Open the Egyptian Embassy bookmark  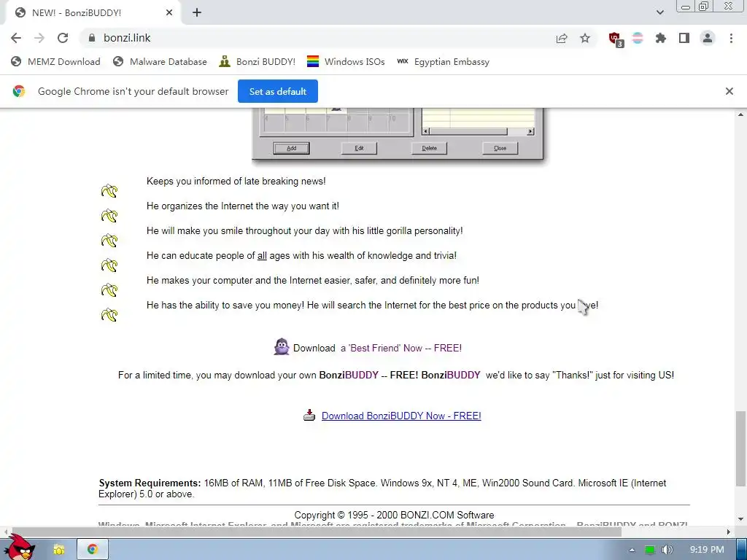click(443, 61)
